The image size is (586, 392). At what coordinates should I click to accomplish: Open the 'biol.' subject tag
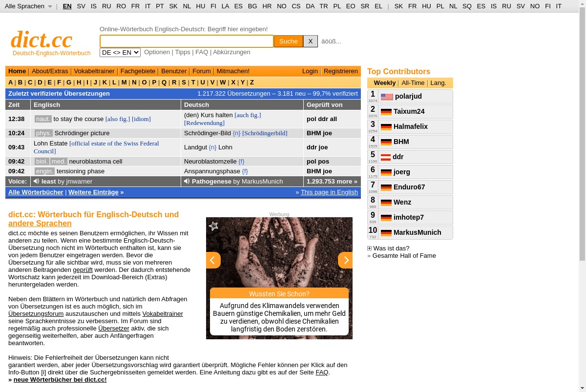[x=42, y=162]
